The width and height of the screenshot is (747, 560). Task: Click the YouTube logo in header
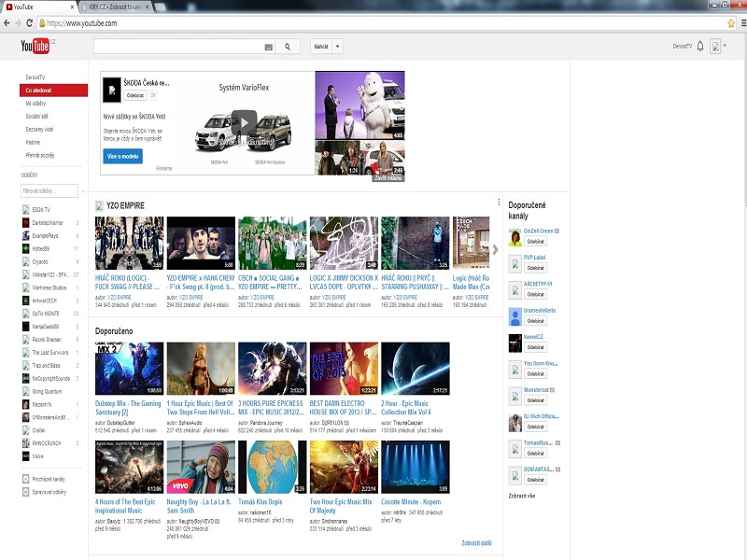(x=34, y=46)
